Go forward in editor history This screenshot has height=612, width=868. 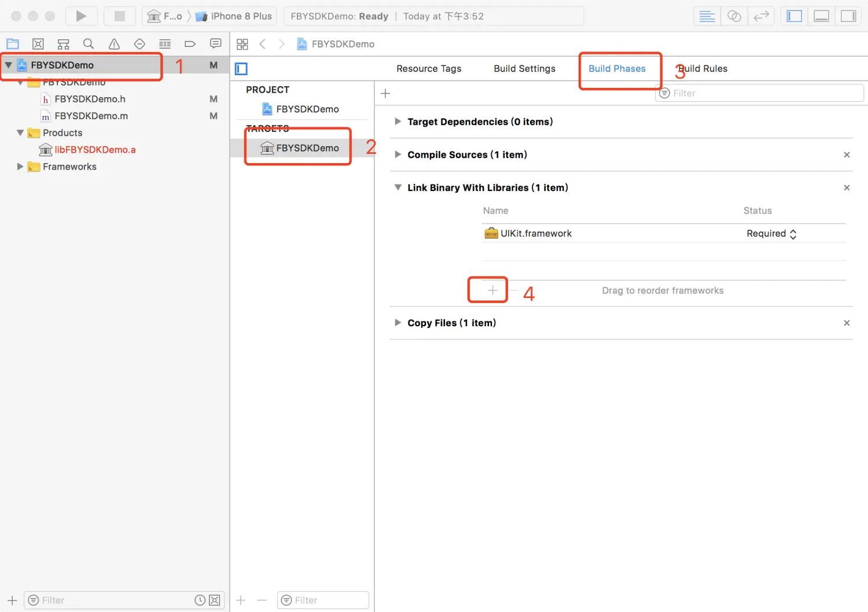pos(281,44)
